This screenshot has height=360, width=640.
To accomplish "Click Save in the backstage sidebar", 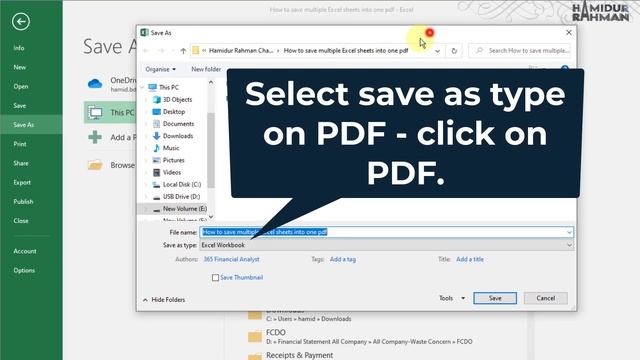I will pyautogui.click(x=20, y=106).
